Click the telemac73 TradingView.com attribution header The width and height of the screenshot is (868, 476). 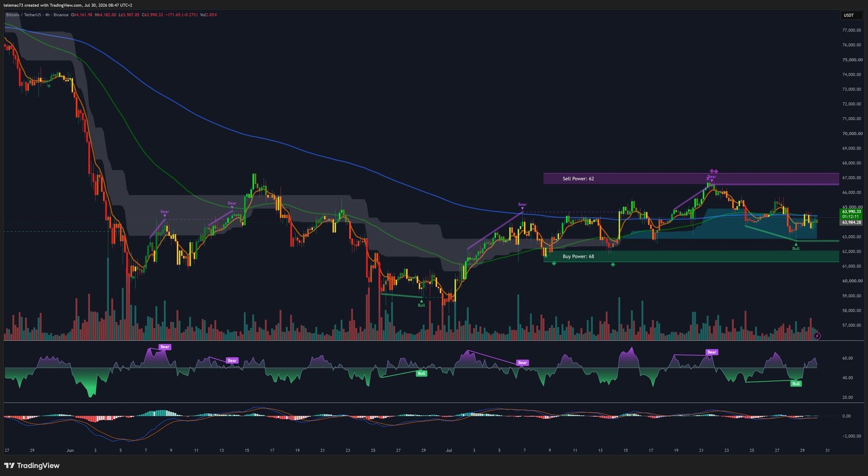[68, 5]
